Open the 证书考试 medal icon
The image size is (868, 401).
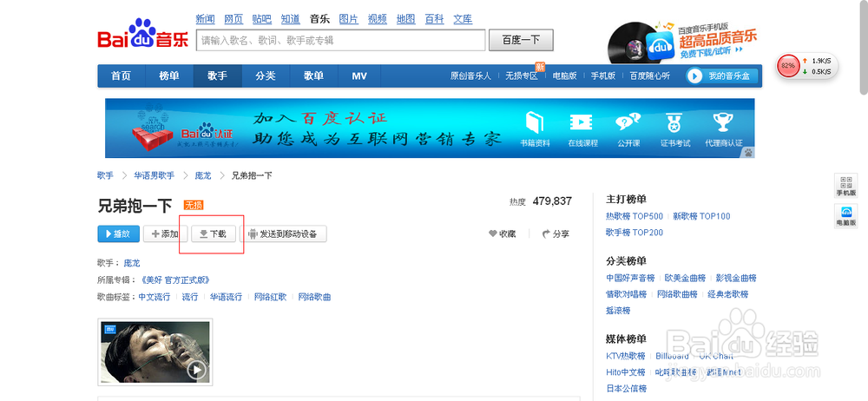pyautogui.click(x=674, y=122)
